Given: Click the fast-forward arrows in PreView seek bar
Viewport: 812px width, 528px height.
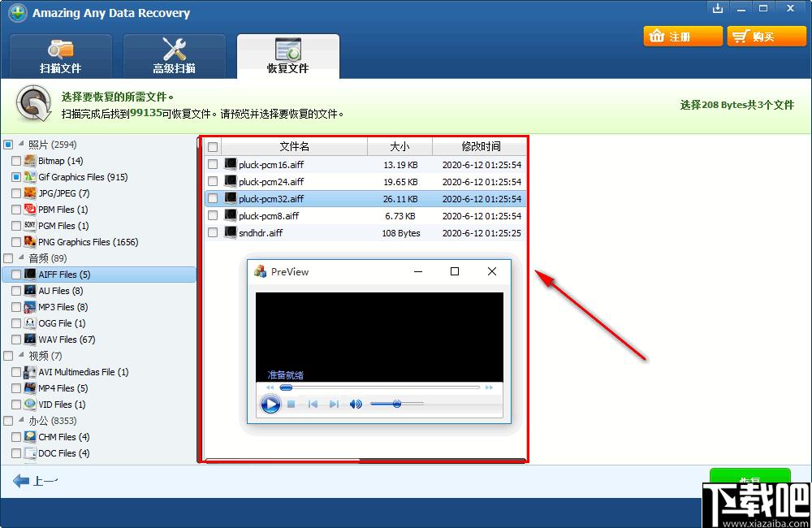Looking at the screenshot, I should coord(490,387).
